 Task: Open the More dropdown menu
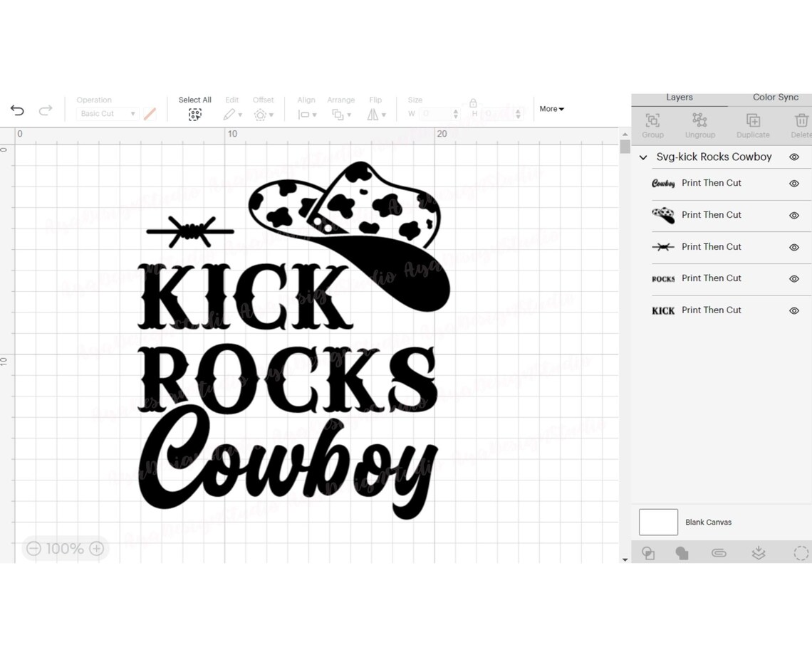point(551,109)
